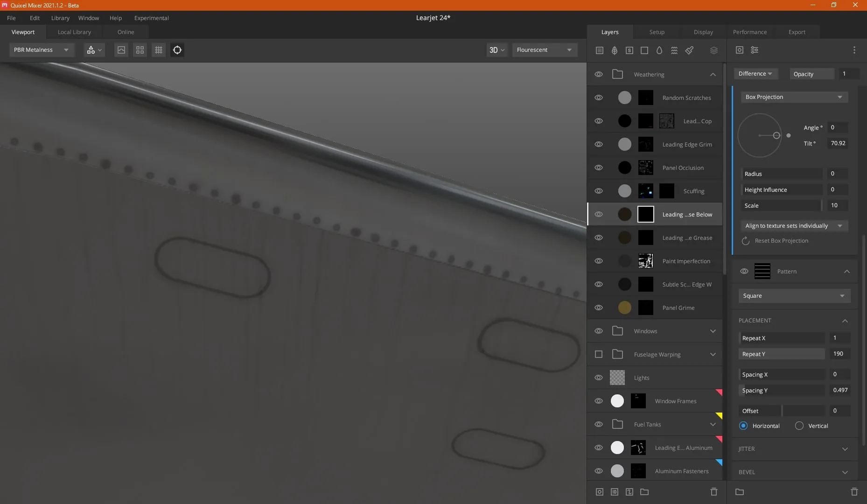Open the three-dot options menu
Image resolution: width=867 pixels, height=504 pixels.
(x=854, y=50)
